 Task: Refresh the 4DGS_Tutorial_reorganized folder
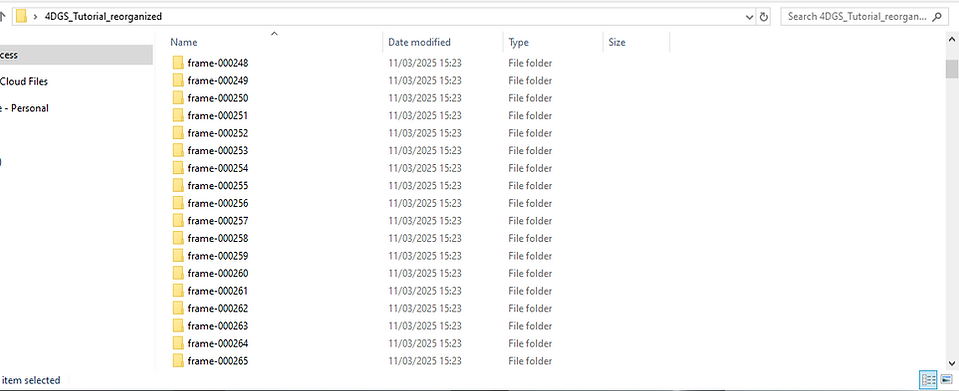[763, 17]
